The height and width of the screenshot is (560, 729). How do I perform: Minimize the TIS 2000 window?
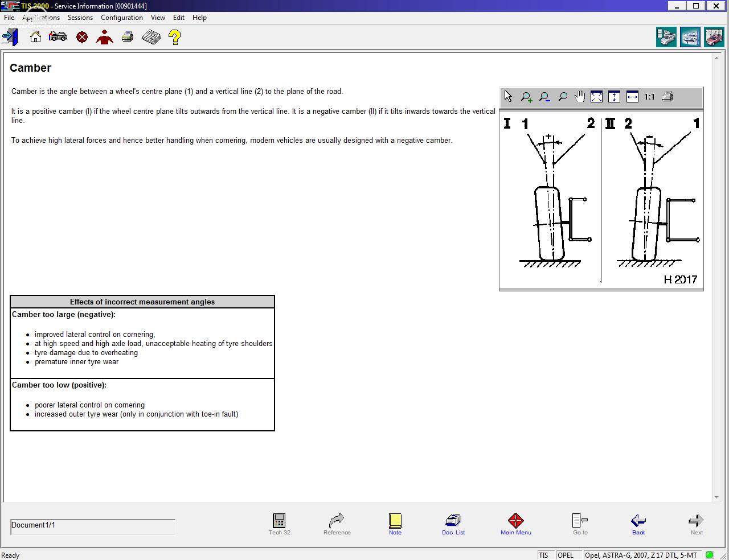click(x=676, y=6)
